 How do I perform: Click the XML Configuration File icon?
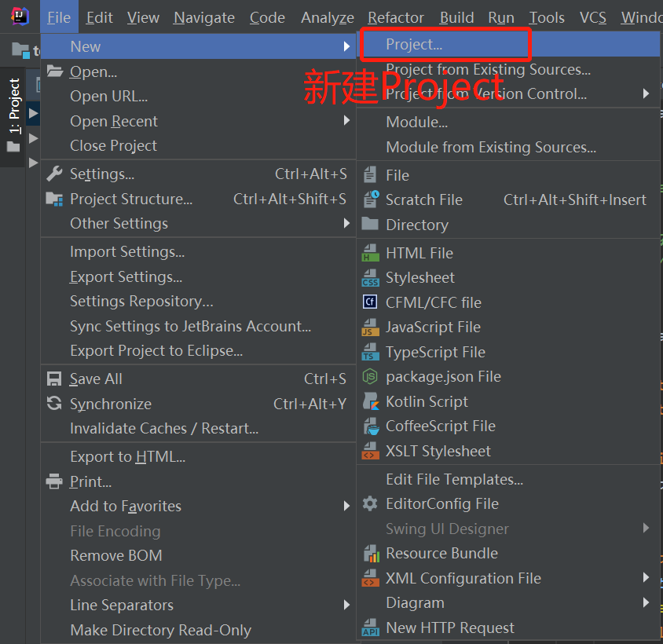[371, 577]
